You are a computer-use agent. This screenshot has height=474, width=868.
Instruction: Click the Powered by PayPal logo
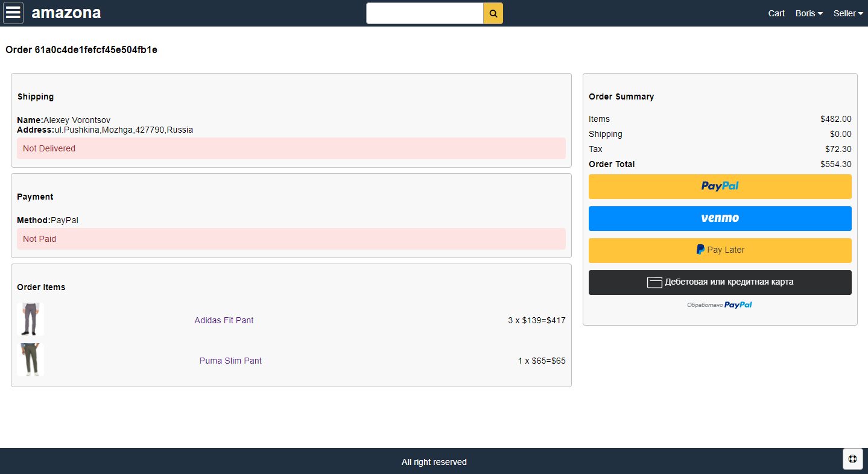pyautogui.click(x=738, y=305)
